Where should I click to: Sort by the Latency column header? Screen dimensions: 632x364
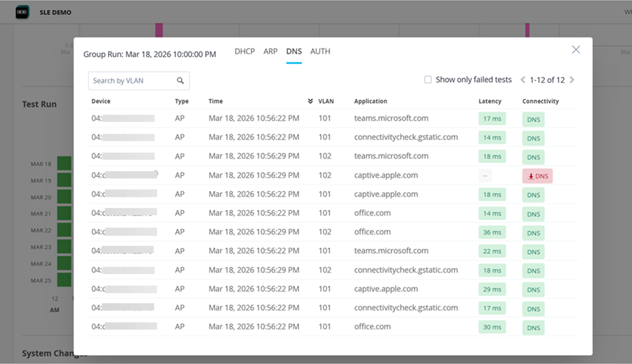(490, 101)
